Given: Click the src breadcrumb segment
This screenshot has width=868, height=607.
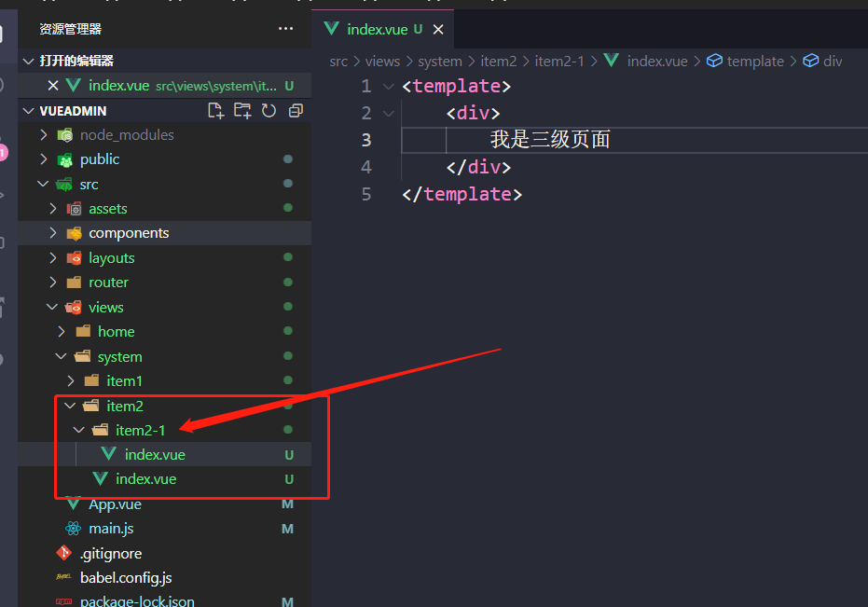Looking at the screenshot, I should (x=338, y=61).
